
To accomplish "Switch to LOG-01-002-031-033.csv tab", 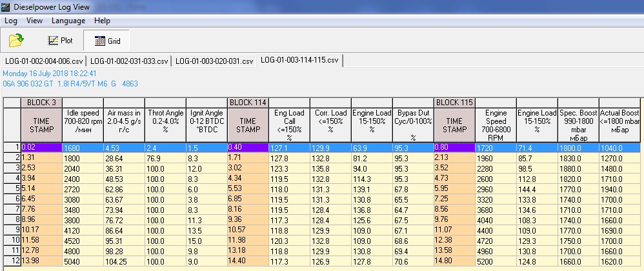I will (x=128, y=61).
